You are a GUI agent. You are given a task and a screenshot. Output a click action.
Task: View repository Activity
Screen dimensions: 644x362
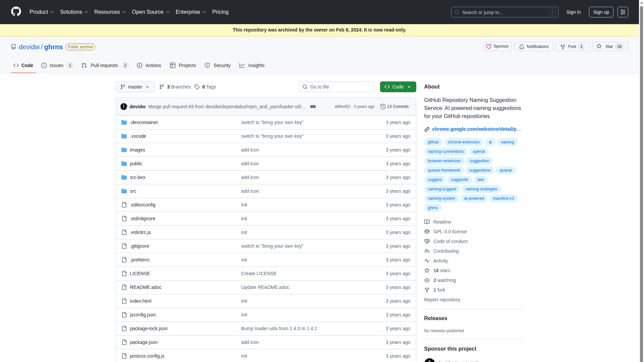pyautogui.click(x=436, y=261)
